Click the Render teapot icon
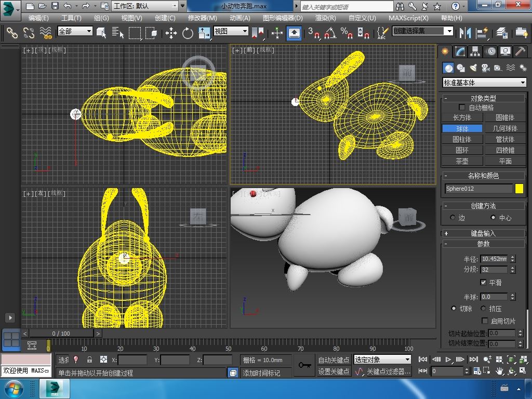 pyautogui.click(x=522, y=33)
